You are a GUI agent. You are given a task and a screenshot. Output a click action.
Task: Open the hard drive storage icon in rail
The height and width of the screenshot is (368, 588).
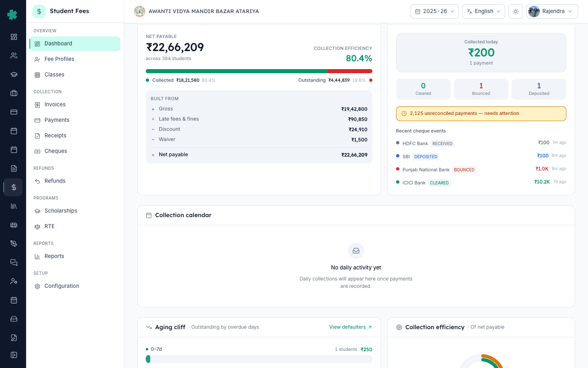click(14, 319)
